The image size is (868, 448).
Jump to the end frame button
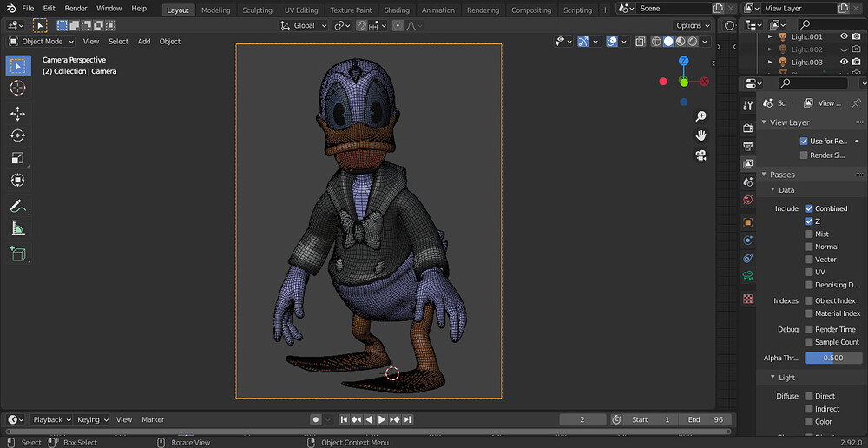[x=408, y=419]
